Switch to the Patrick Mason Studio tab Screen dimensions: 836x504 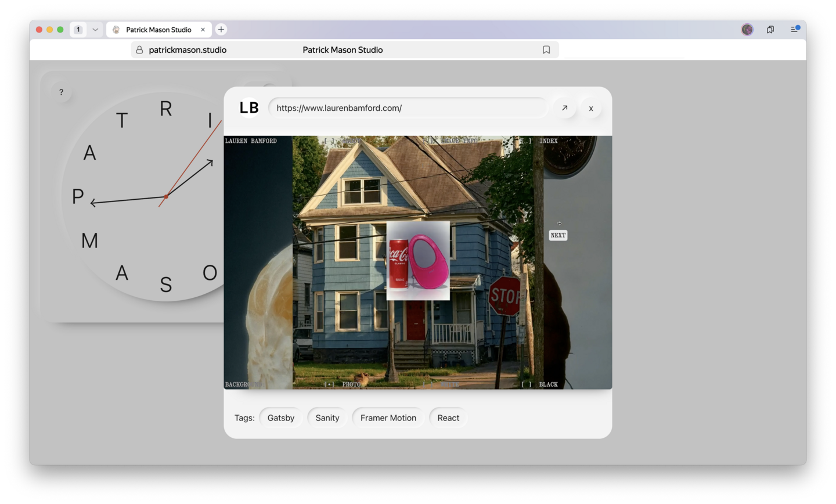pyautogui.click(x=158, y=30)
